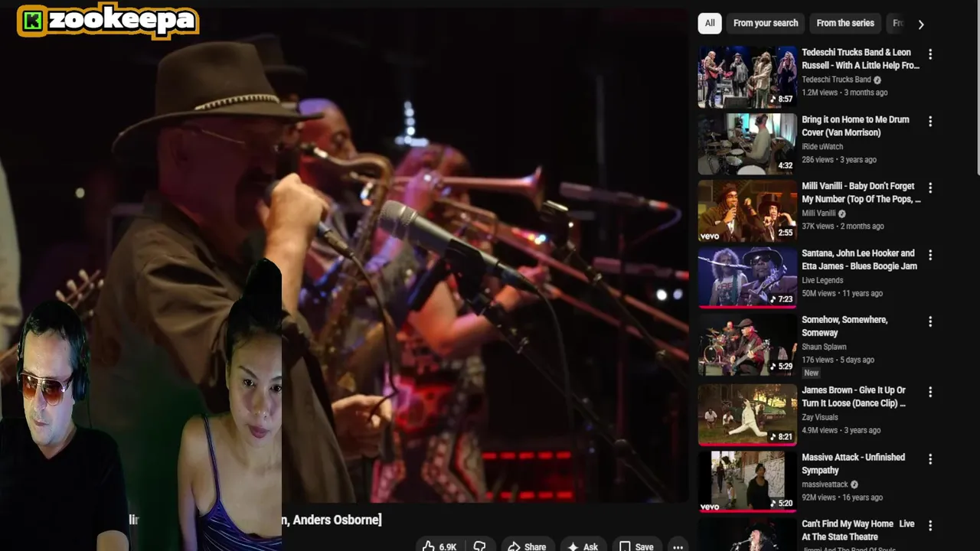Open title Santana, John Lee Hooker and Etta James
The height and width of the screenshot is (551, 980).
(x=859, y=259)
